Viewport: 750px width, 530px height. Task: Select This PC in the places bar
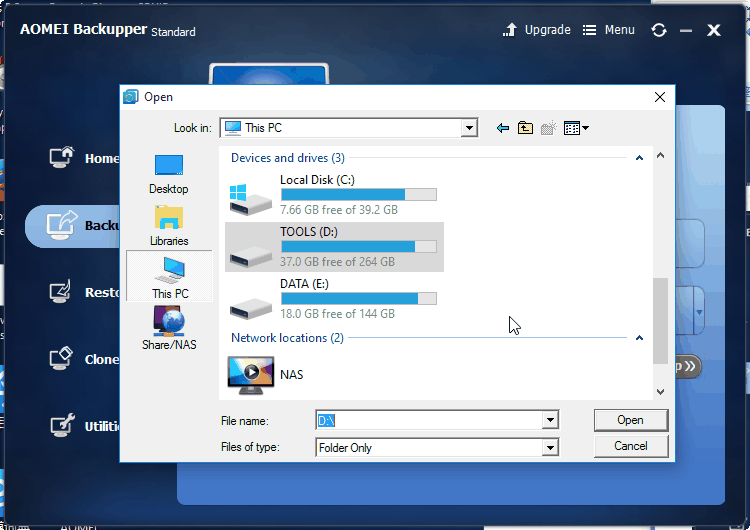pyautogui.click(x=170, y=277)
